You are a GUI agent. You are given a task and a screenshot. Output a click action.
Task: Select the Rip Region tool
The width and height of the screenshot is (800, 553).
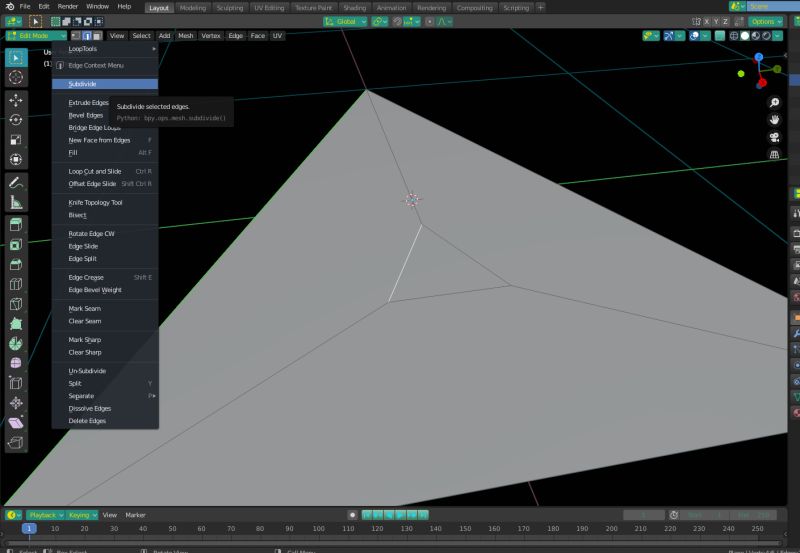click(16, 443)
